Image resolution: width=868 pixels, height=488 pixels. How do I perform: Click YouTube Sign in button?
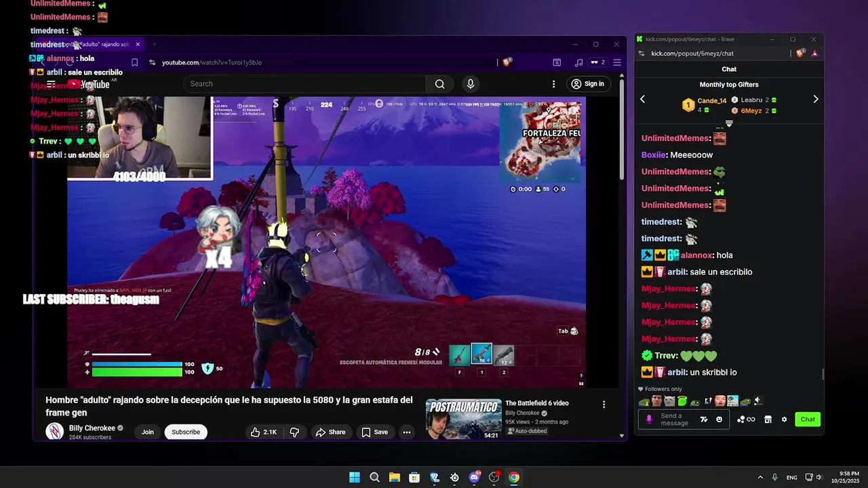(x=588, y=84)
